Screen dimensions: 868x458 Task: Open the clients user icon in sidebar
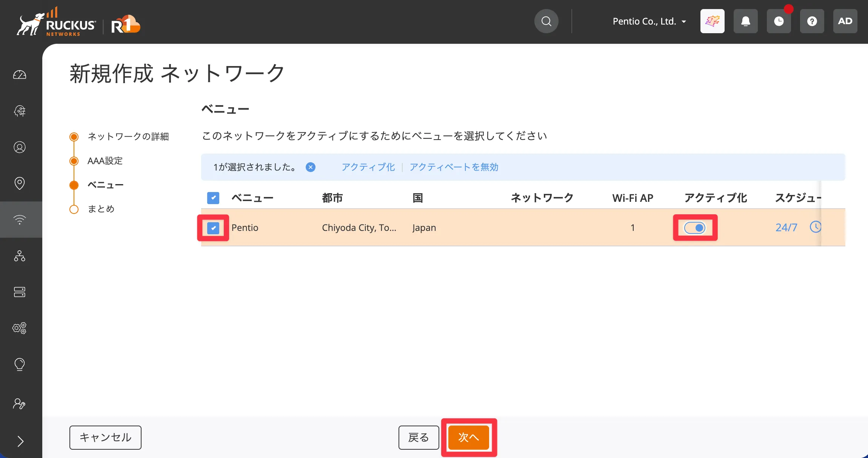pyautogui.click(x=20, y=147)
